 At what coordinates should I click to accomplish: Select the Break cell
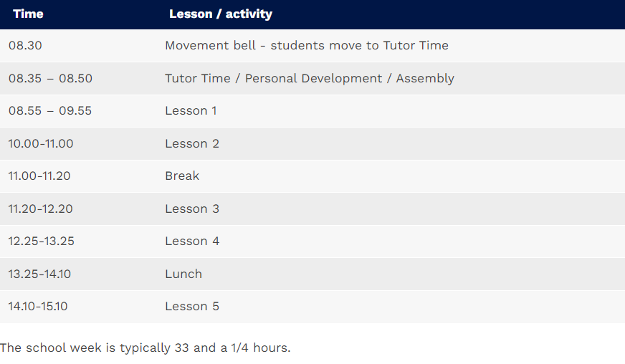[x=182, y=176]
